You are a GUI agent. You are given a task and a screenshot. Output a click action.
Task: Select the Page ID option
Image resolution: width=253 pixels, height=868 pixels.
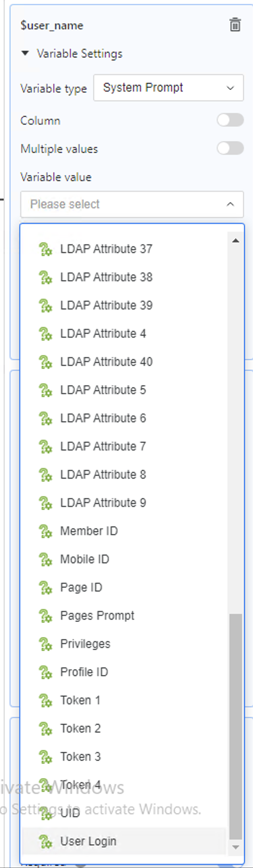tap(124, 587)
